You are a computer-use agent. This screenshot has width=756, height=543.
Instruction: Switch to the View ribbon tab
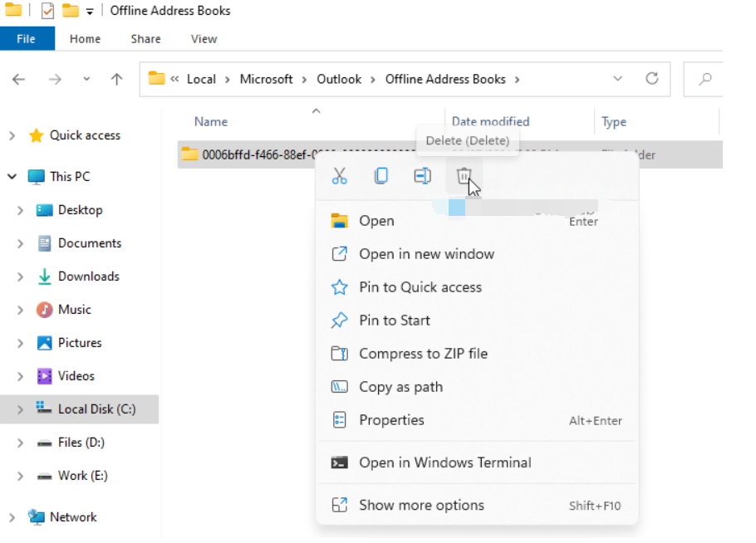point(204,38)
